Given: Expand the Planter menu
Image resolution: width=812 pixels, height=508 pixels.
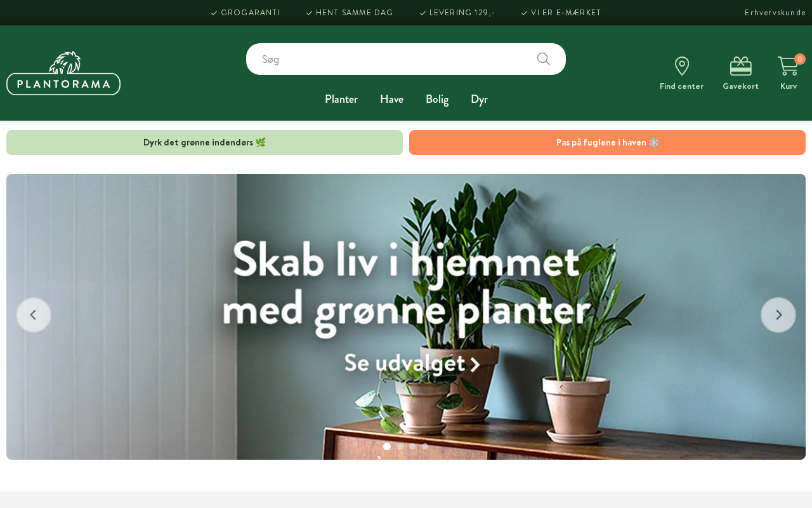Looking at the screenshot, I should click(x=341, y=99).
